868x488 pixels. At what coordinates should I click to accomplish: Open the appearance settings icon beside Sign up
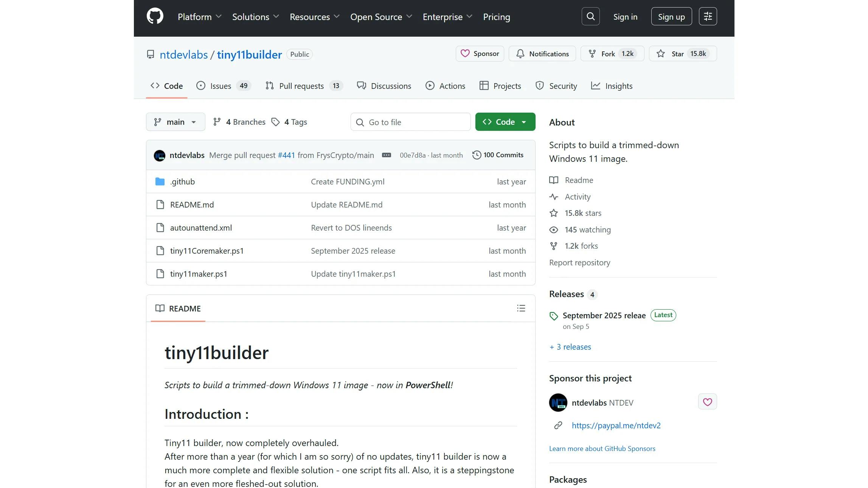pyautogui.click(x=708, y=17)
